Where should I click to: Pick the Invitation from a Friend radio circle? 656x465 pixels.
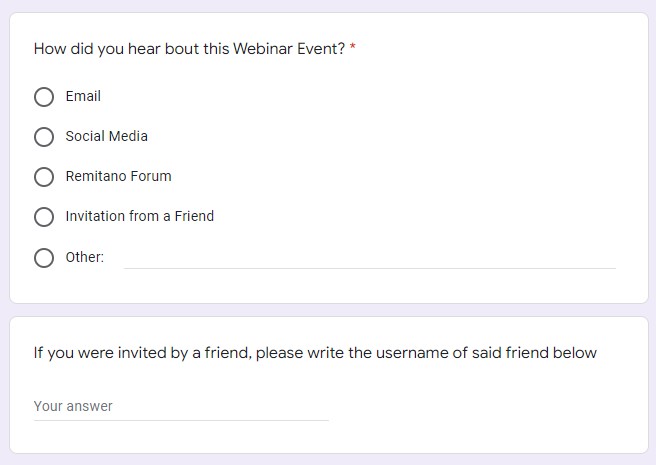click(44, 217)
